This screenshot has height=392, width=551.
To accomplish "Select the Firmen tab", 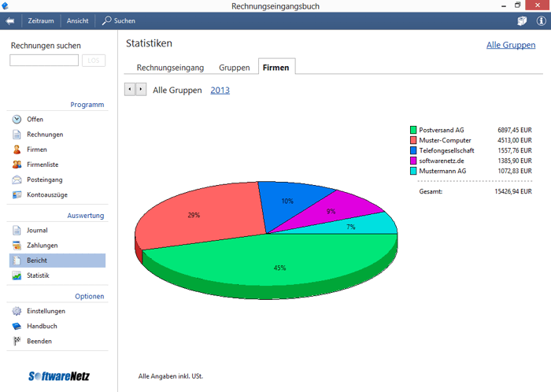I will [x=276, y=67].
